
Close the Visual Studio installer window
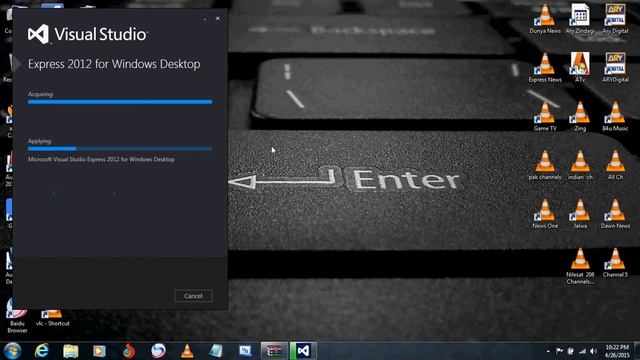tap(218, 18)
